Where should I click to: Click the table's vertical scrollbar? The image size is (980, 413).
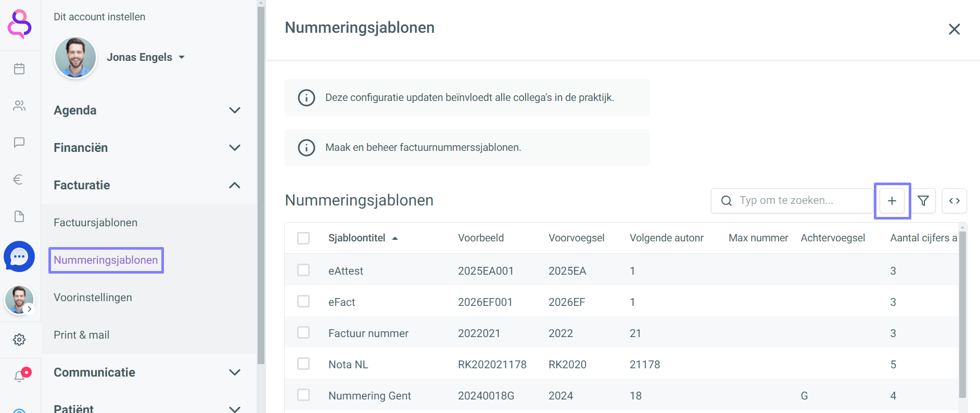(x=962, y=314)
